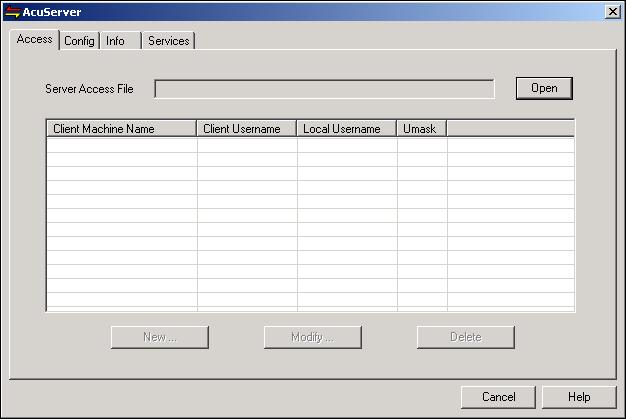Click the Local Username column header

(346, 129)
